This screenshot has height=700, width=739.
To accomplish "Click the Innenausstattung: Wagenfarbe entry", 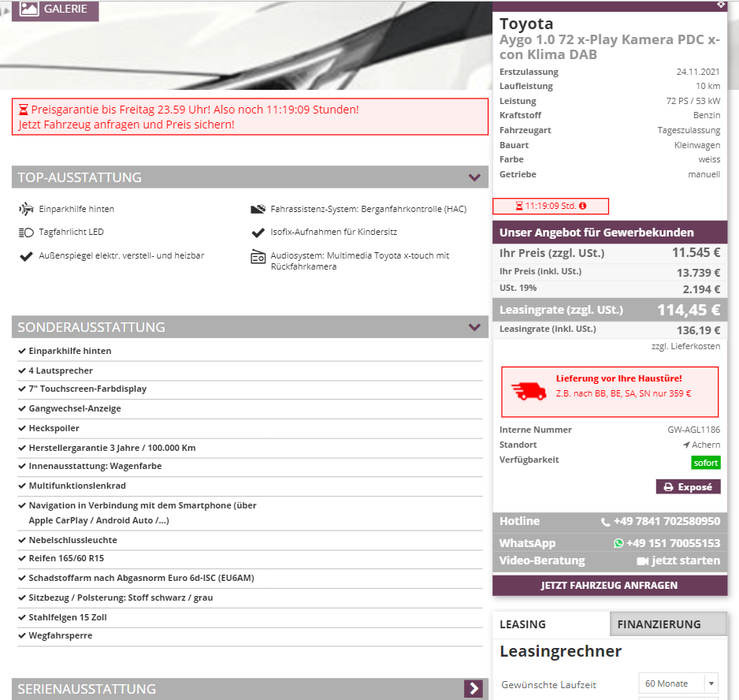I will 95,466.
